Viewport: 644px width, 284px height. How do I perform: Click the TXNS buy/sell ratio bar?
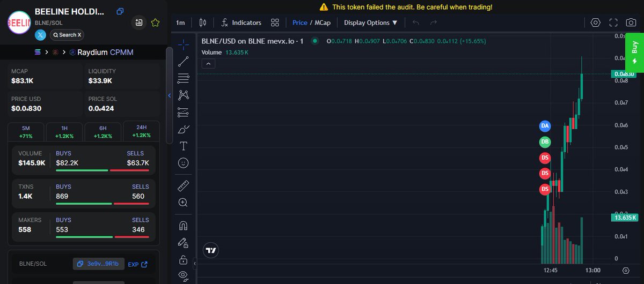(x=103, y=204)
